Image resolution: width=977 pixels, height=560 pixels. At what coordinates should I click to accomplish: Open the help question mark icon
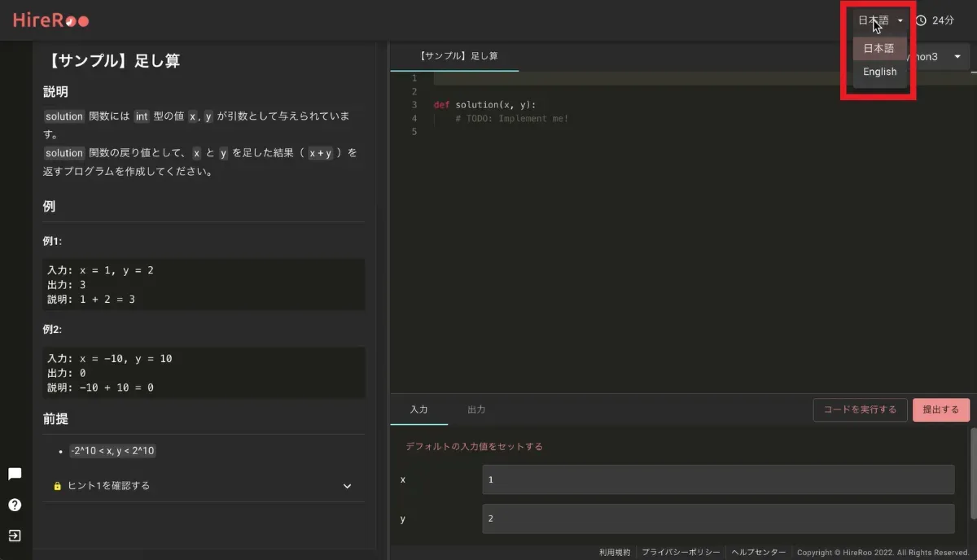(15, 505)
